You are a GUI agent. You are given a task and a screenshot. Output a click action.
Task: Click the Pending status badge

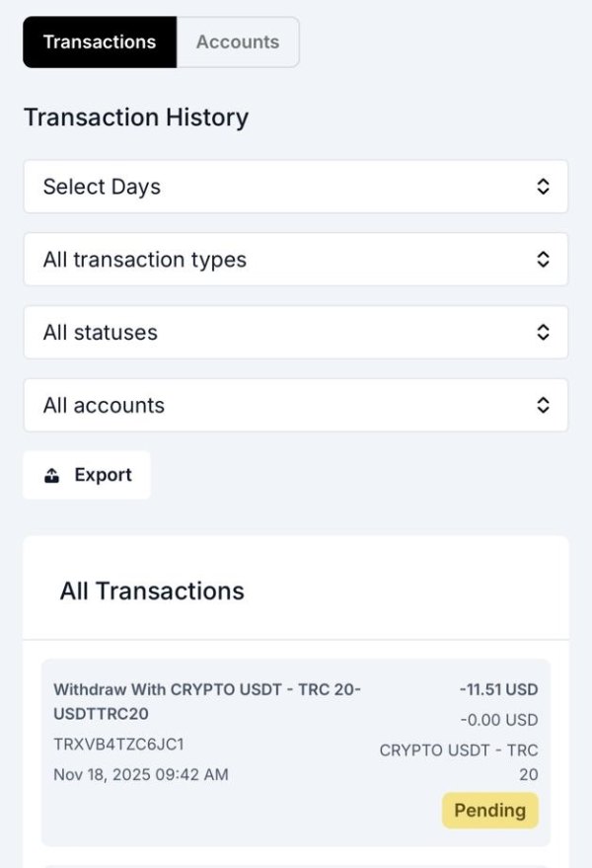pyautogui.click(x=489, y=811)
